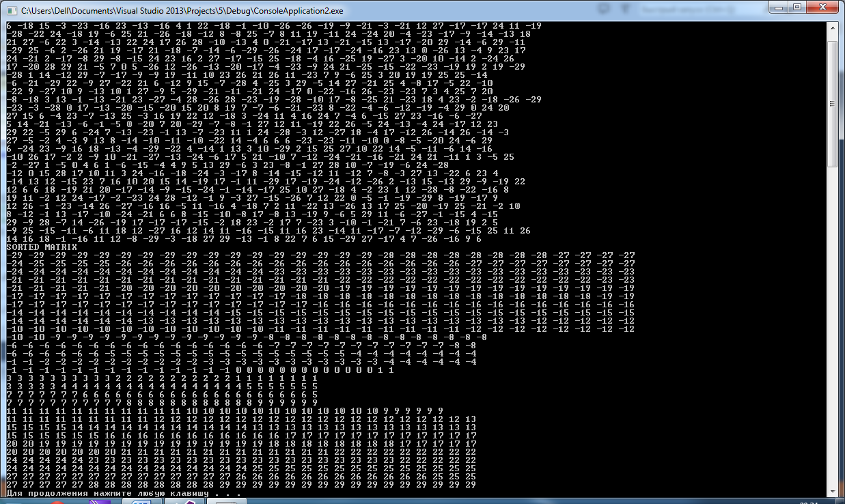Click the sorted row containing zeros
Screen dimensions: 845x504
tap(200, 370)
